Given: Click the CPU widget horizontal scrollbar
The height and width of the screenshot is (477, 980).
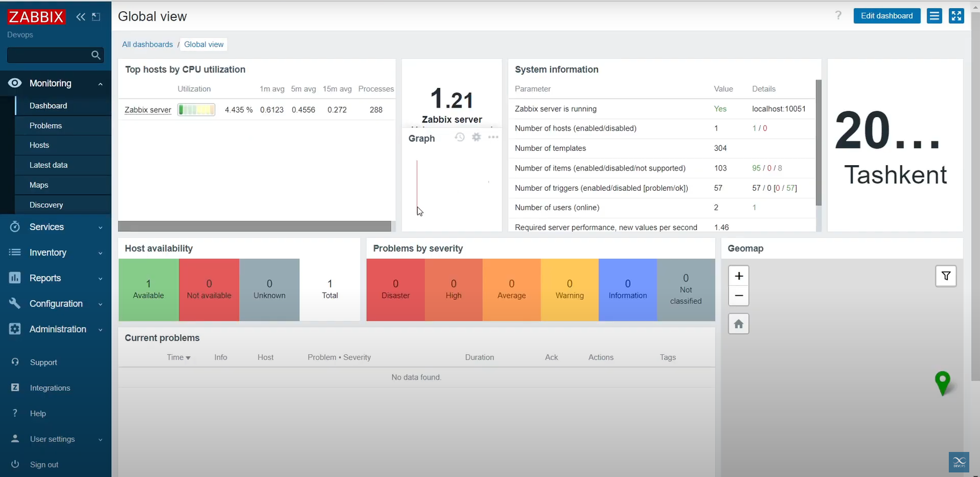Looking at the screenshot, I should click(x=254, y=226).
